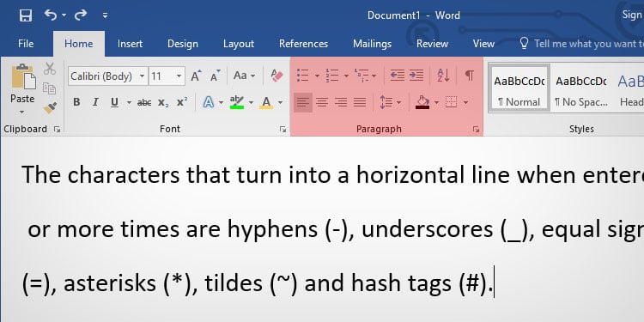Save the document with the floppy icon
This screenshot has height=322, width=644.
(x=26, y=15)
